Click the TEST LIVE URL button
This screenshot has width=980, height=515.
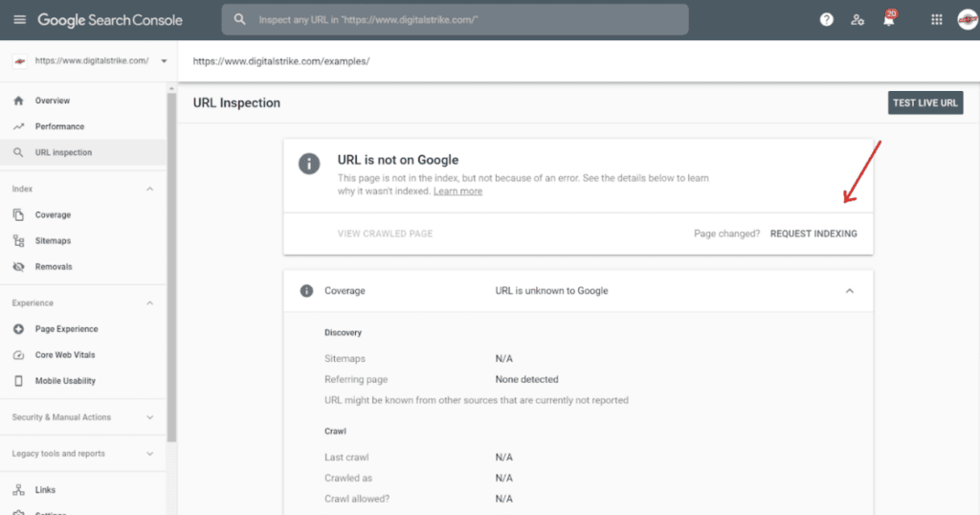click(925, 103)
